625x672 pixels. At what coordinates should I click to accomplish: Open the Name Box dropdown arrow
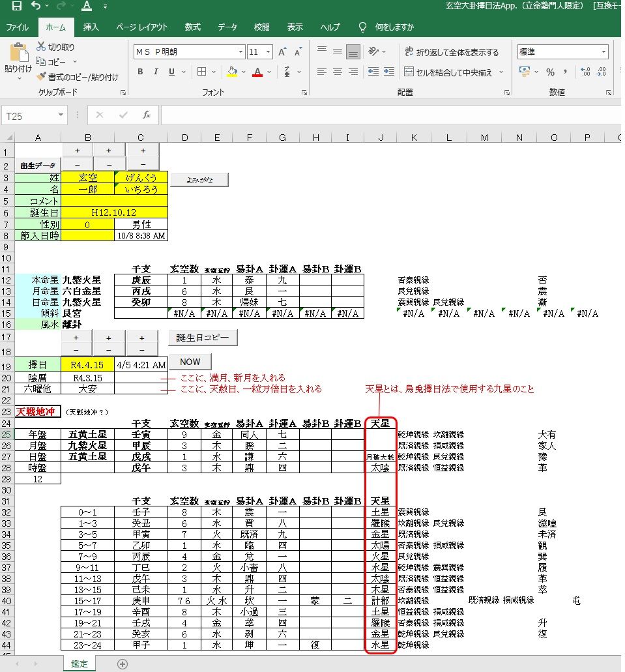61,115
